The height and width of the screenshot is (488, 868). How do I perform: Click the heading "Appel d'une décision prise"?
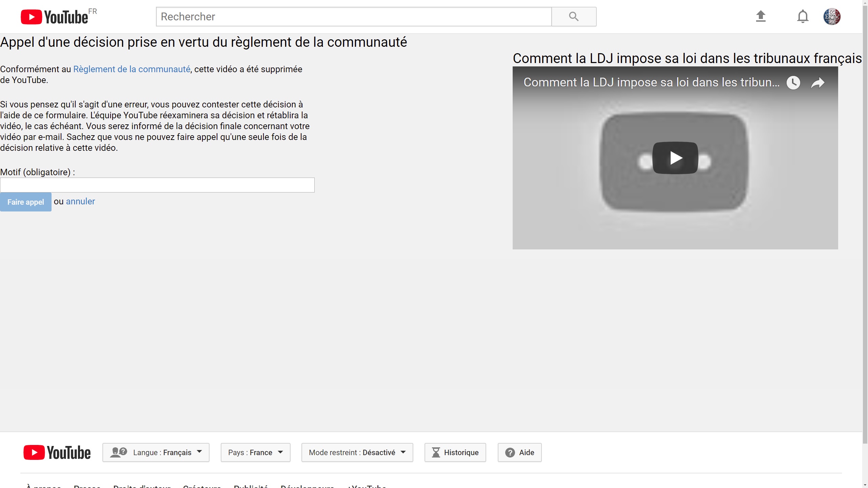click(203, 42)
